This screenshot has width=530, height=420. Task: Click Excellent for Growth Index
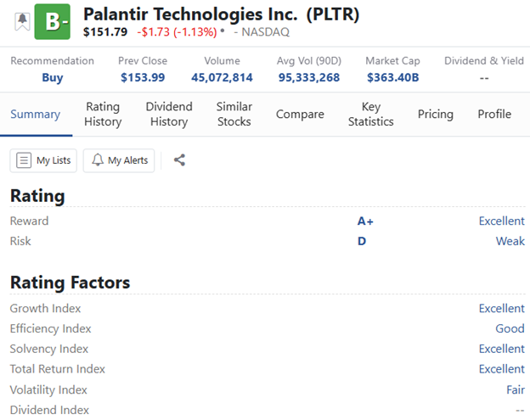[502, 308]
